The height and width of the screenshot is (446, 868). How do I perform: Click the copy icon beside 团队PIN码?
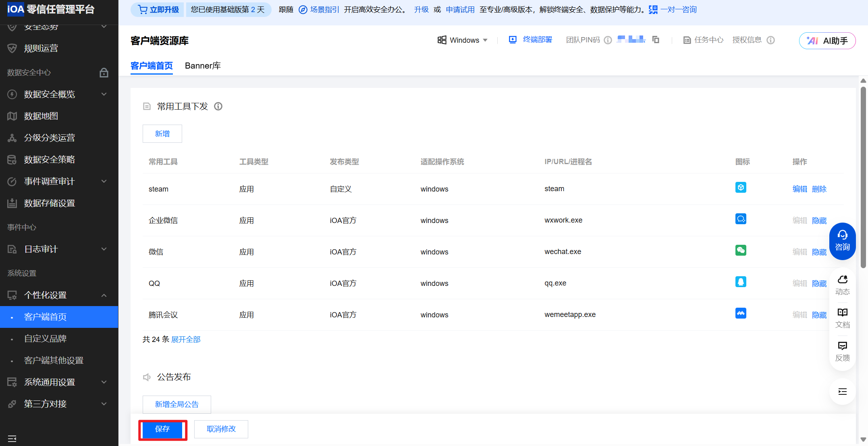656,40
